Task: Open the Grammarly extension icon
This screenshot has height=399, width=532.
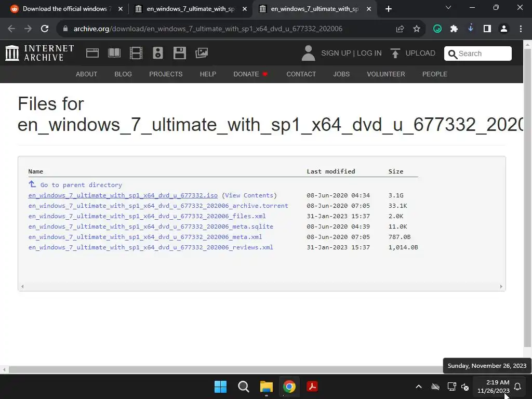Action: coord(437,29)
